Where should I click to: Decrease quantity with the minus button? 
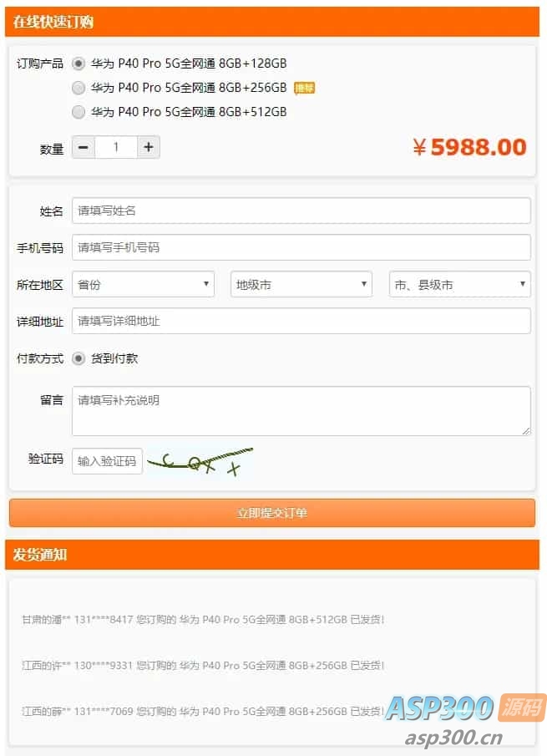point(84,147)
